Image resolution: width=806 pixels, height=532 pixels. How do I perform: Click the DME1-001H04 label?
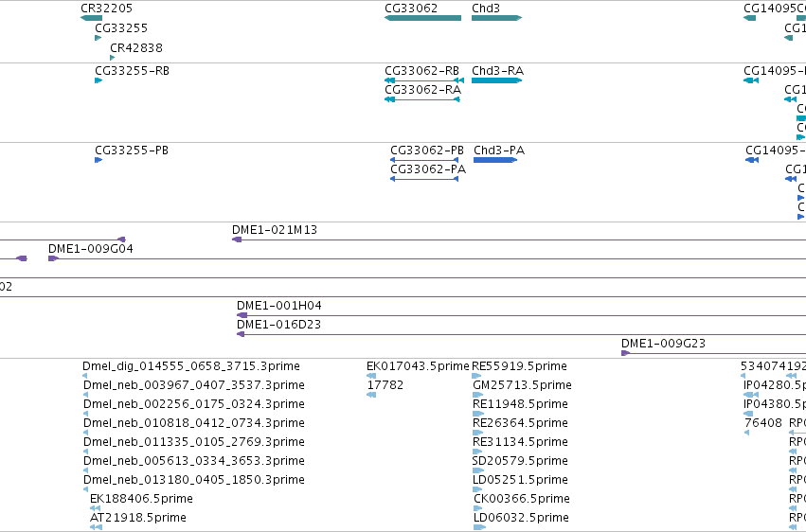pos(279,306)
